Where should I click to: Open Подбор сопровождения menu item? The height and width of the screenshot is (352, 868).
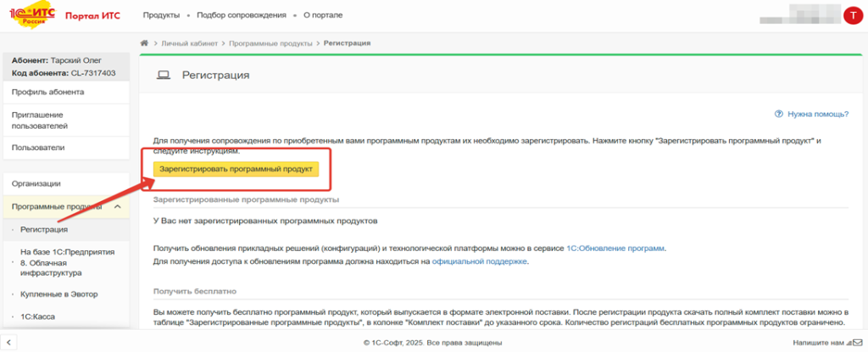click(x=242, y=15)
